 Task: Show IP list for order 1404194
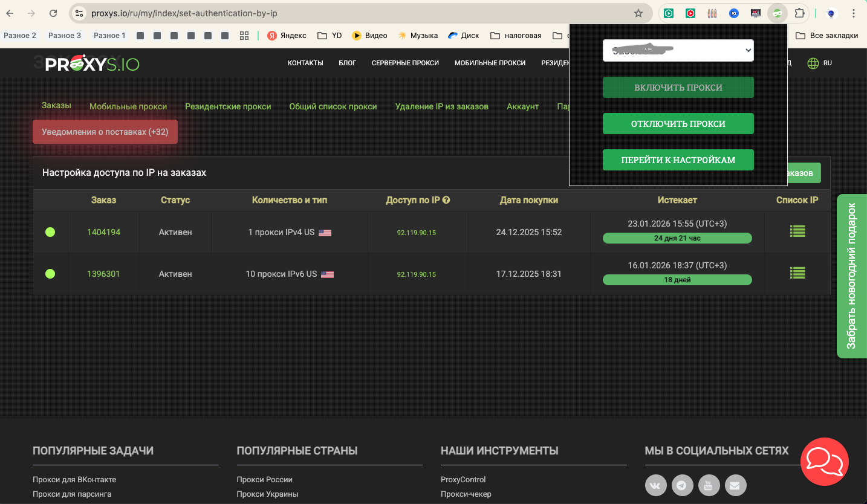click(797, 231)
